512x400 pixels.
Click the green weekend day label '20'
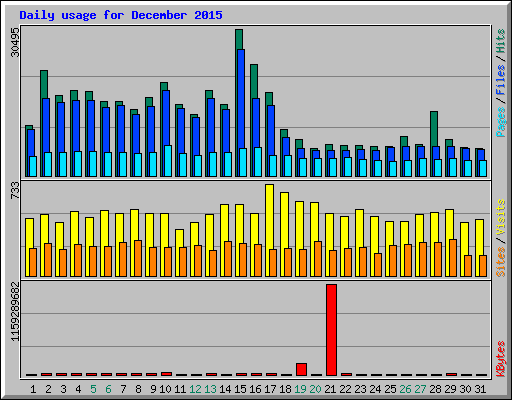tap(315, 389)
